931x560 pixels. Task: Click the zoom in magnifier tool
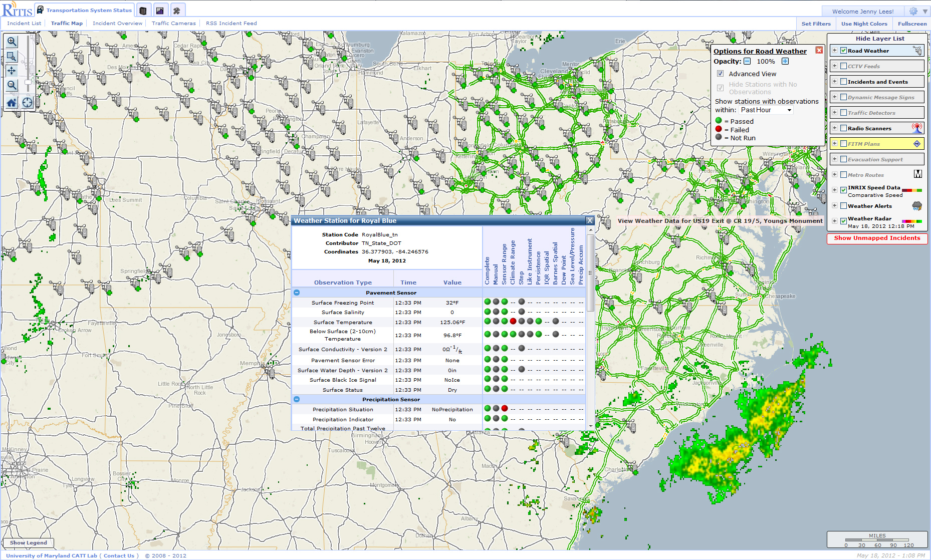click(12, 42)
